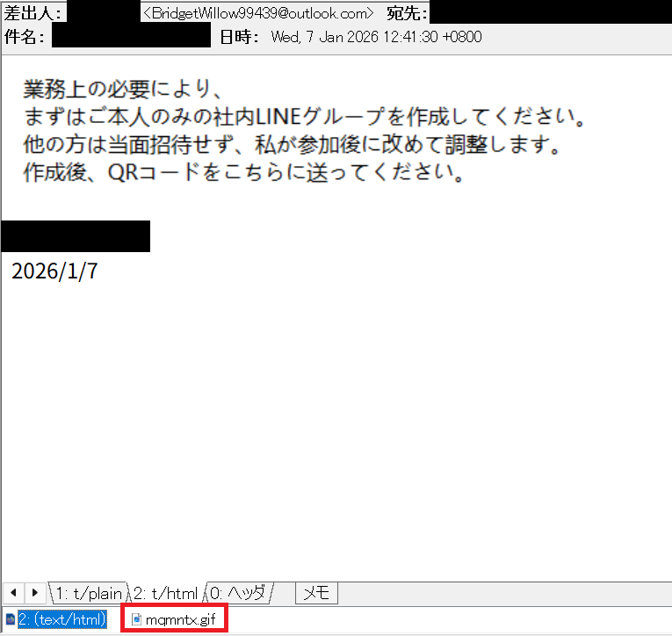Screen dimensions: 672x636
Task: Click the 日時 date label
Action: (x=239, y=37)
